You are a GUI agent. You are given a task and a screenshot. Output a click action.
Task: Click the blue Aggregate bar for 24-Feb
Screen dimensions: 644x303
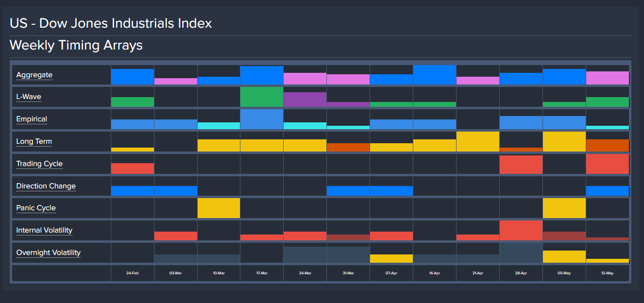(133, 77)
